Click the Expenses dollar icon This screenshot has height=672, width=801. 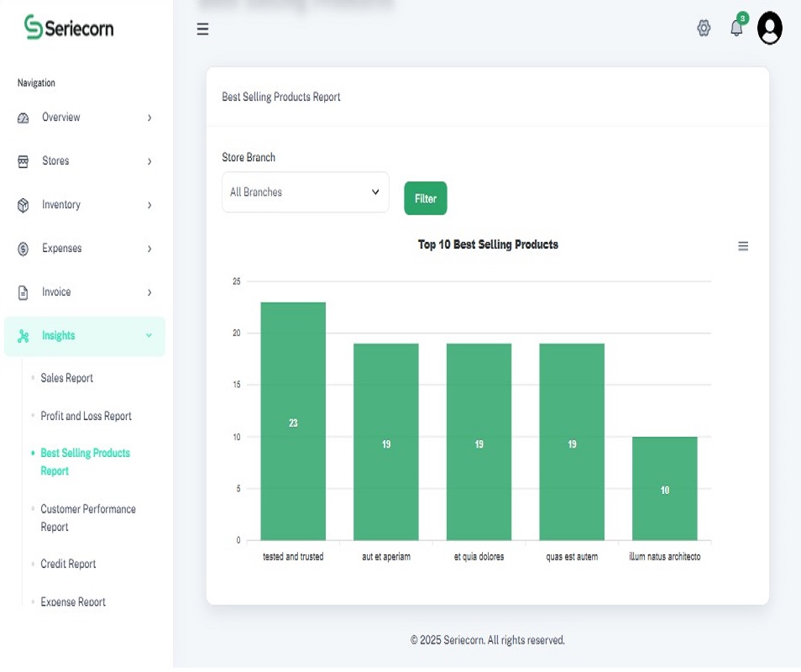pos(23,249)
